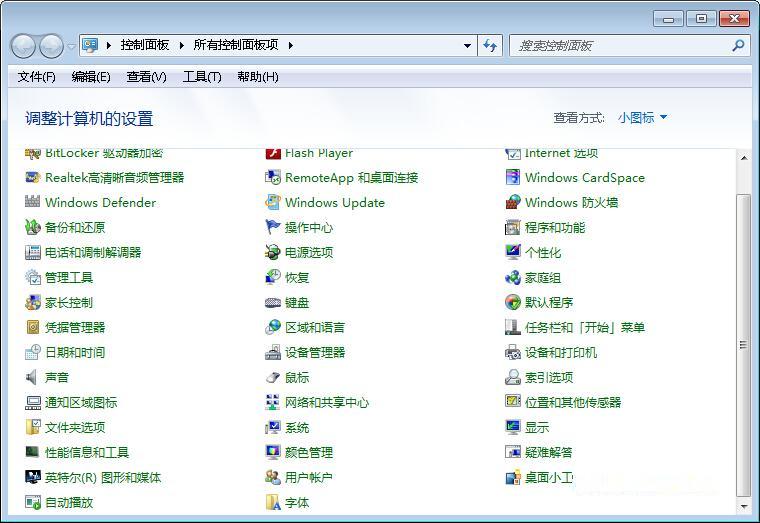This screenshot has width=760, height=523.
Task: Open the 操作中心 flag icon
Action: tap(273, 227)
